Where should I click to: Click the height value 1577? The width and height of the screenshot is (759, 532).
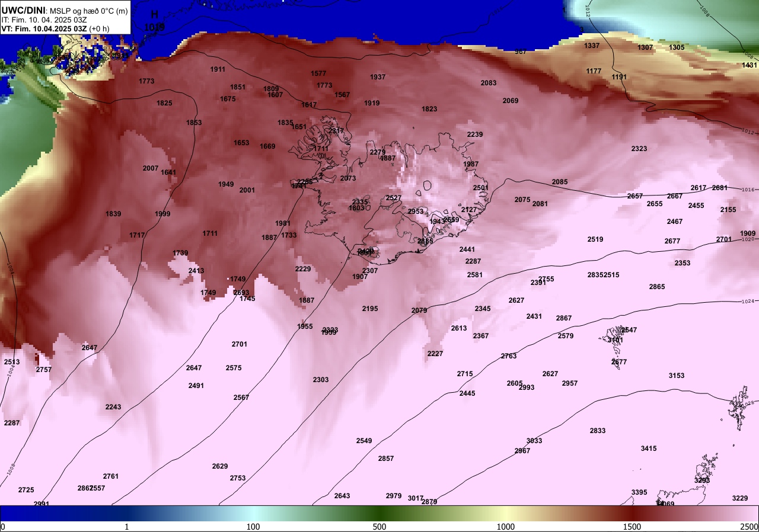pos(318,73)
